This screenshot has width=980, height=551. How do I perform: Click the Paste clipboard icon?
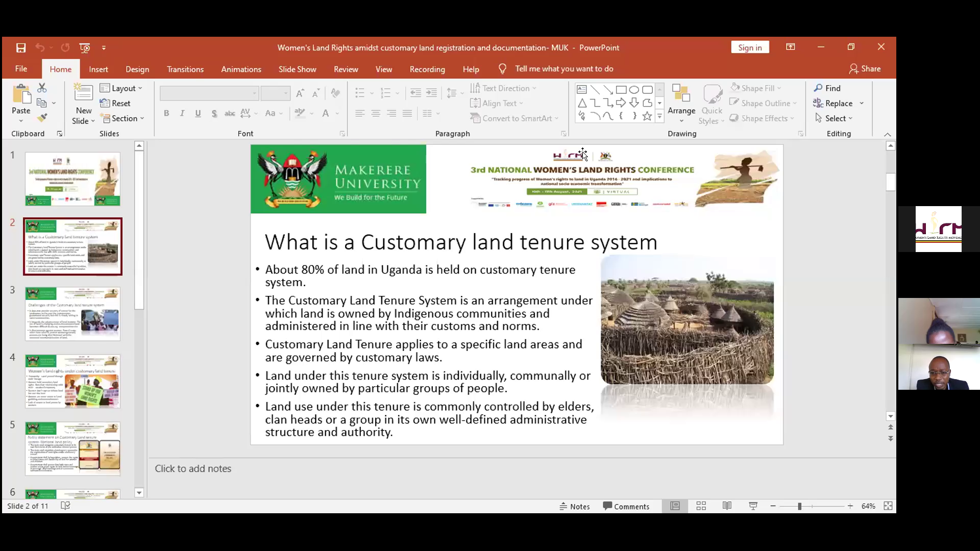coord(21,95)
